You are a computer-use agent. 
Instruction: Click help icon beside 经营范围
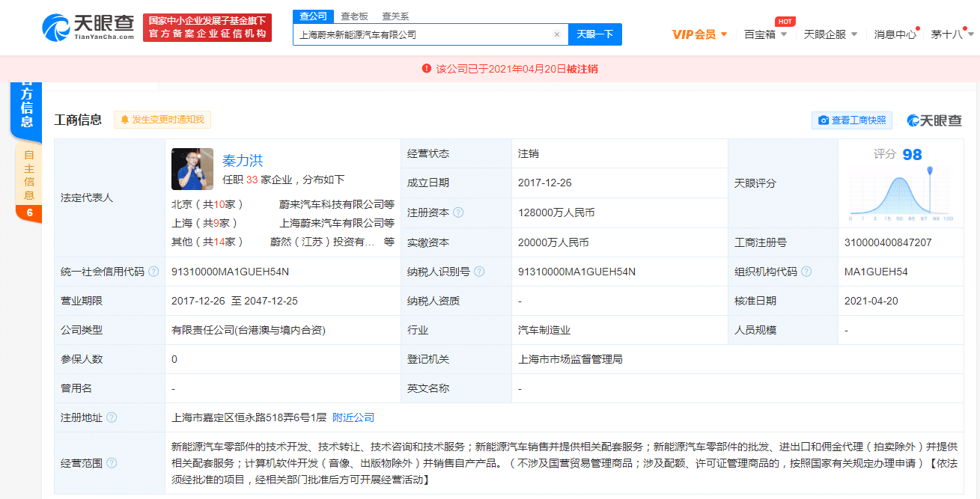click(x=112, y=463)
